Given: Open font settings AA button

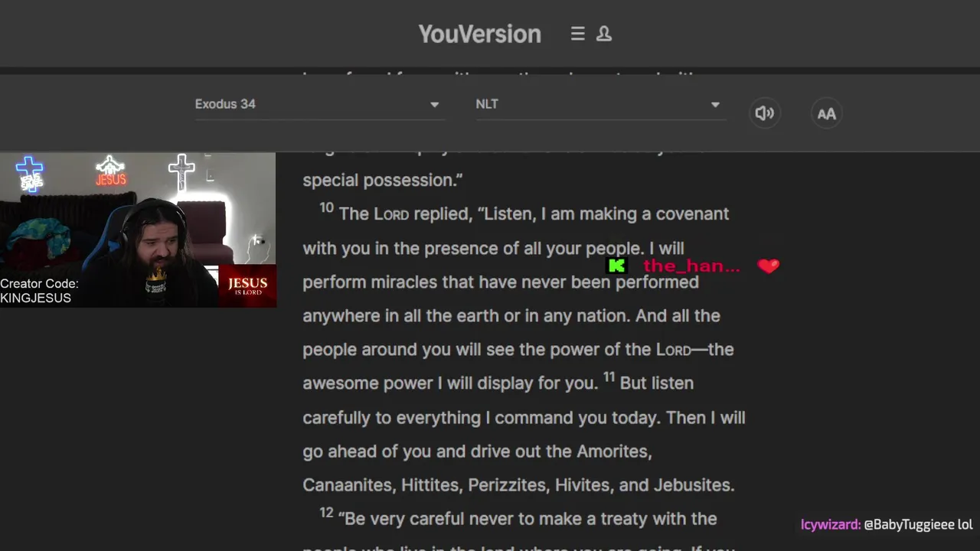Looking at the screenshot, I should pos(826,113).
